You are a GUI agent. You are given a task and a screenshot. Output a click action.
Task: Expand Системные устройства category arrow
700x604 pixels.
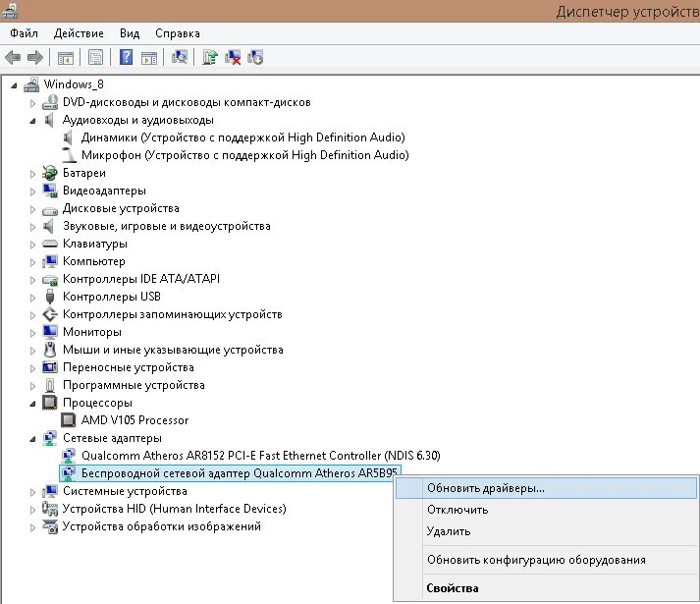coord(32,492)
